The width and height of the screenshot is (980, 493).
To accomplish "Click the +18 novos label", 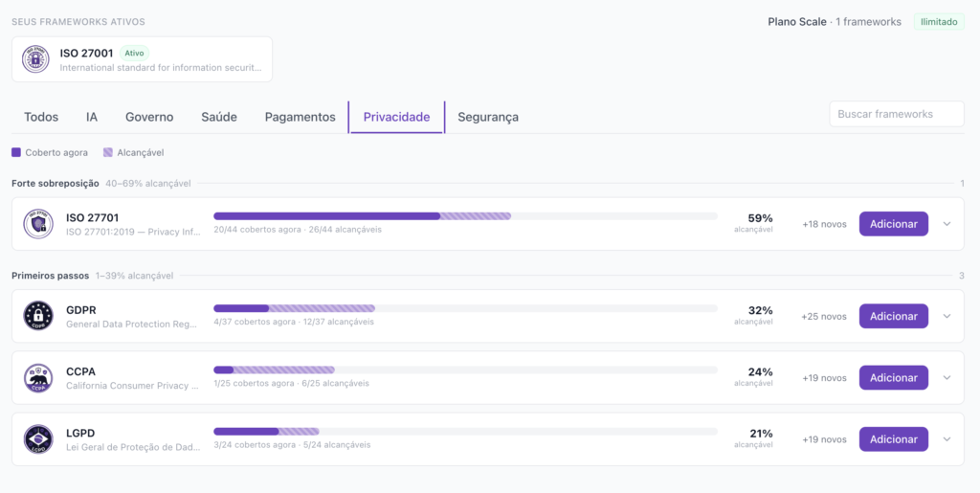I will pos(824,224).
